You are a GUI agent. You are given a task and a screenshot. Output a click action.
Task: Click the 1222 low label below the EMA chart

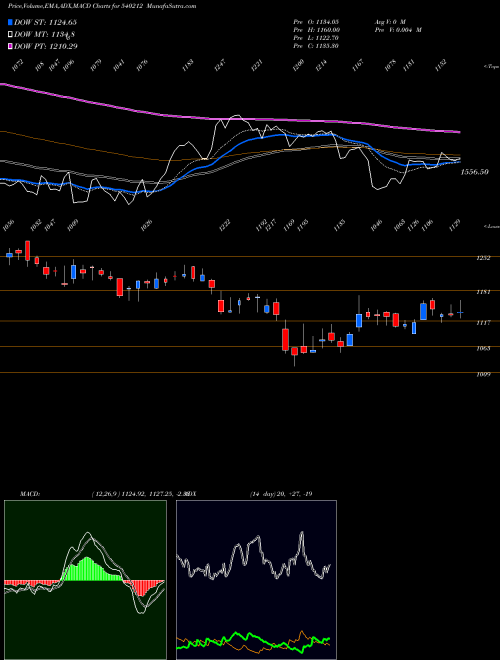click(x=225, y=225)
